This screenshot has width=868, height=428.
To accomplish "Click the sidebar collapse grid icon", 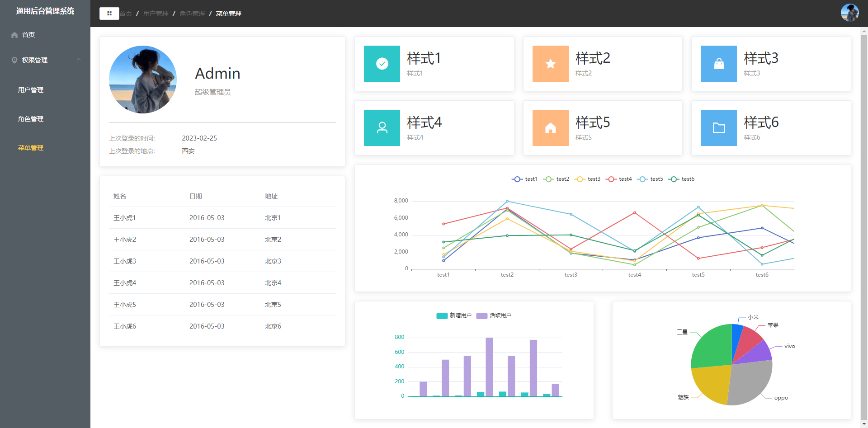I will (109, 14).
